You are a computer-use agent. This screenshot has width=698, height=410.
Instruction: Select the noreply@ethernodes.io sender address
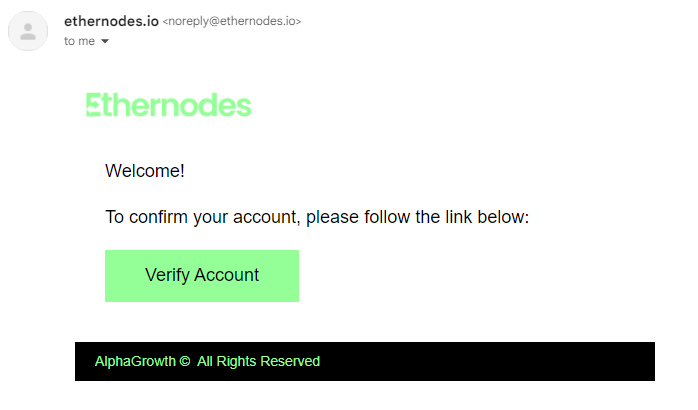click(x=232, y=21)
